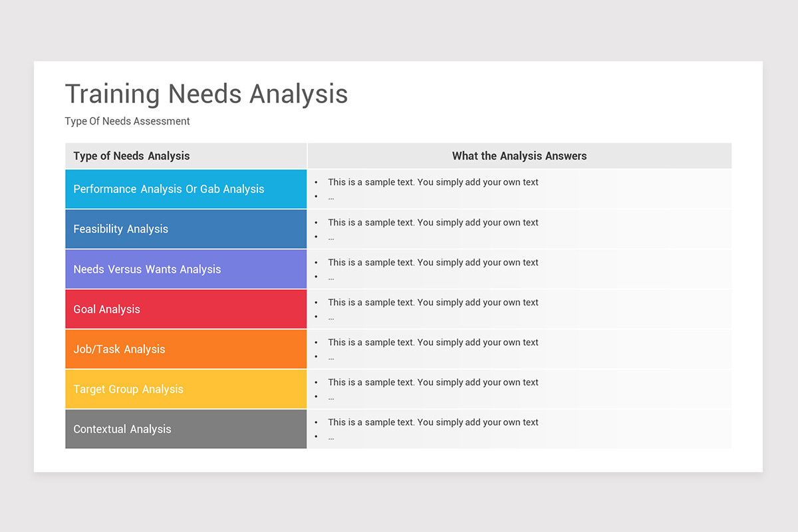798x532 pixels.
Task: Click the Needs Versus Wants Analysis cell
Action: click(x=186, y=269)
